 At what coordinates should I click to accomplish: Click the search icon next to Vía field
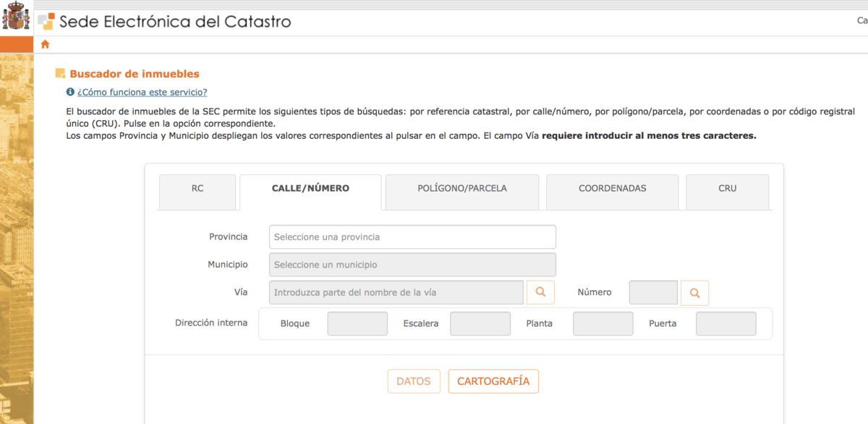point(540,292)
